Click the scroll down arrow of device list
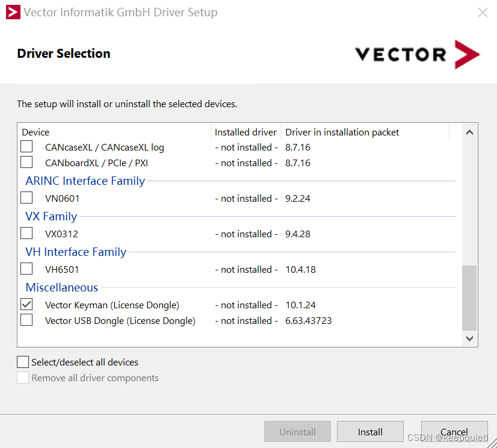Screen dimensions: 497x448 [x=469, y=338]
